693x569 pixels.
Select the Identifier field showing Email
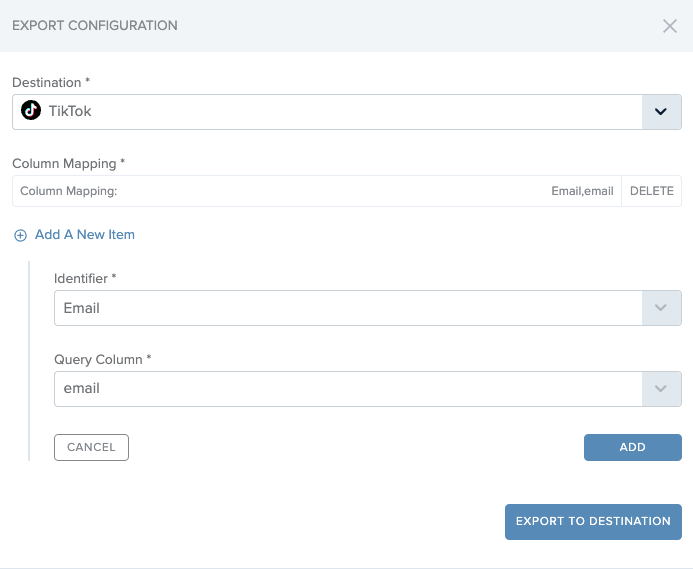click(x=348, y=308)
